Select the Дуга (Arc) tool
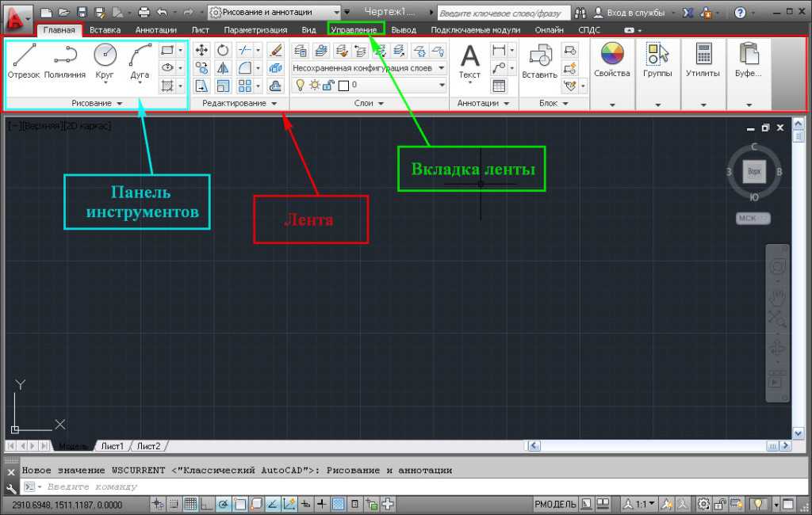 tap(140, 59)
